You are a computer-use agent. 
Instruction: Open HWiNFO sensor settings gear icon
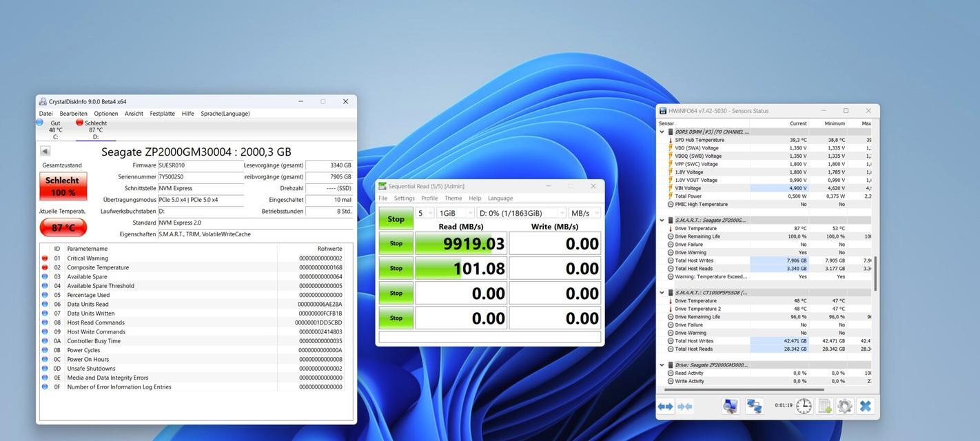click(x=844, y=406)
